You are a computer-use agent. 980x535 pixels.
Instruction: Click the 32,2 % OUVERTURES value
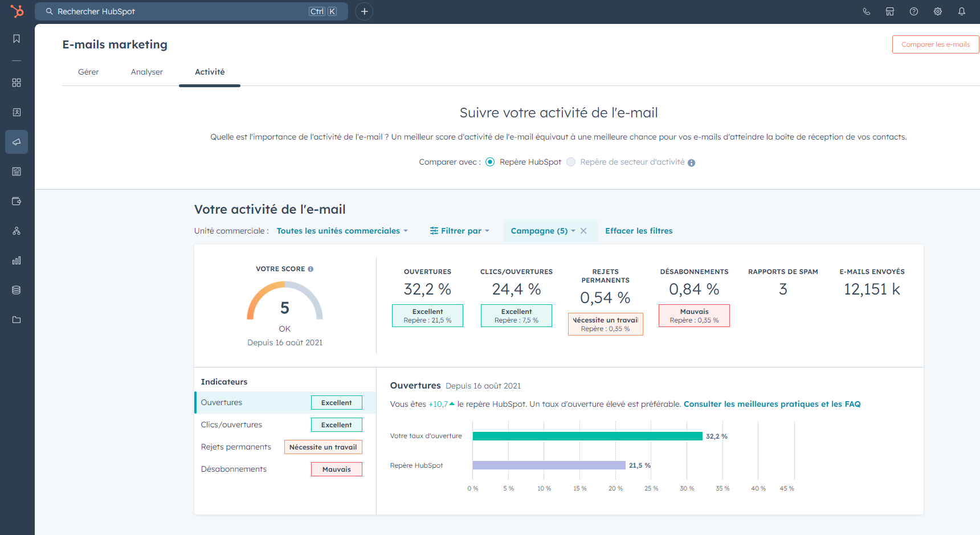[x=427, y=289]
